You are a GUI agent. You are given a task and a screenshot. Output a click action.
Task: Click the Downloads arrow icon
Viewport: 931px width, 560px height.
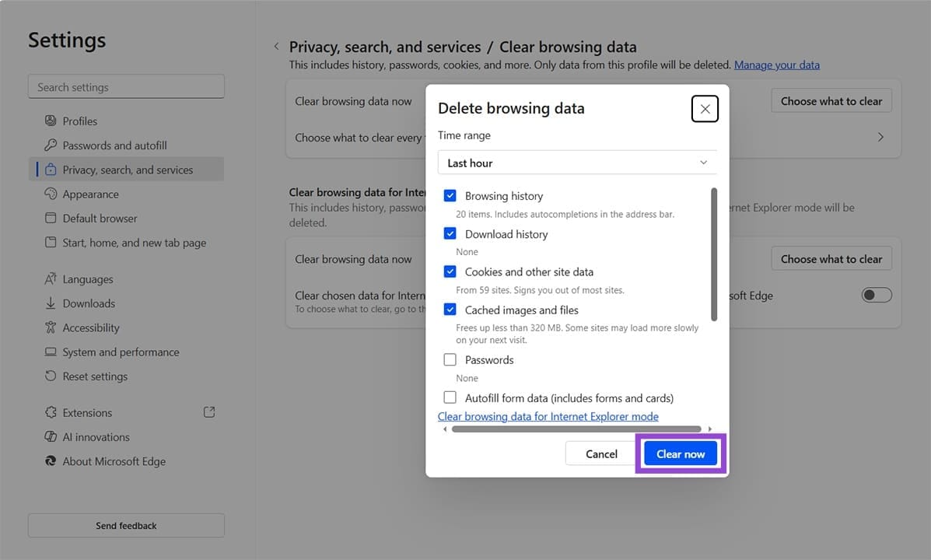point(51,303)
